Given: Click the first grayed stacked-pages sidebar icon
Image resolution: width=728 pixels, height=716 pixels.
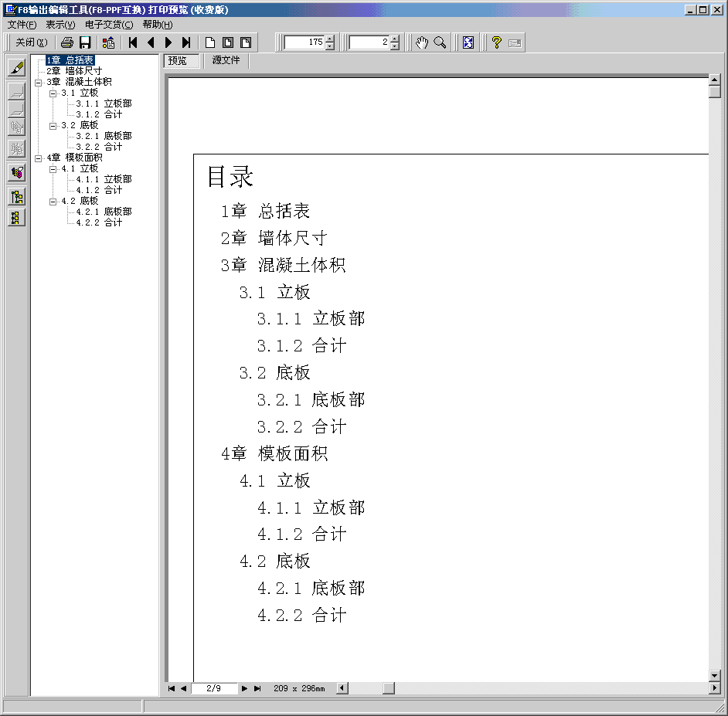Looking at the screenshot, I should (17, 91).
